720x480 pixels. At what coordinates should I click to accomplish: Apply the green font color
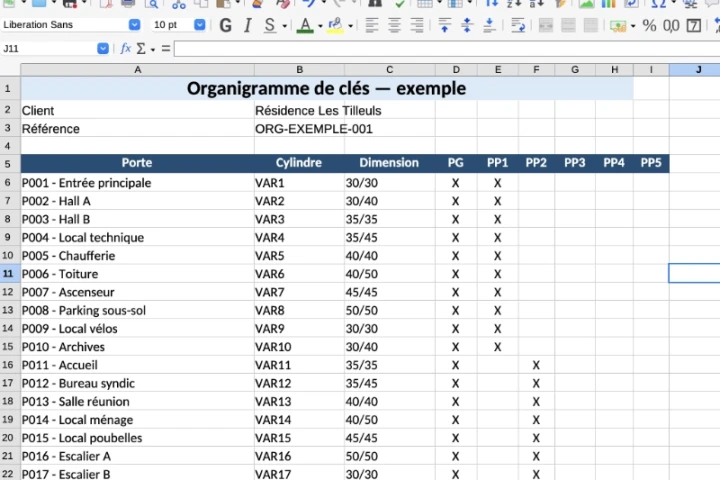point(305,25)
